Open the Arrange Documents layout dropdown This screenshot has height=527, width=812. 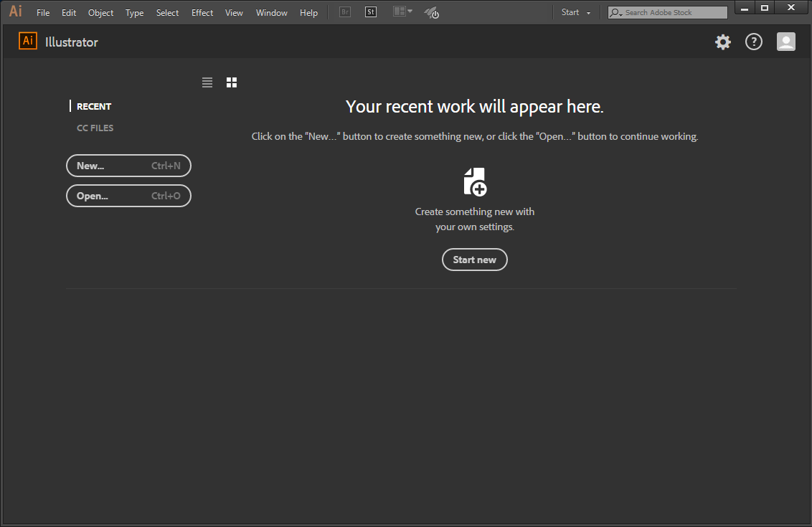(403, 11)
